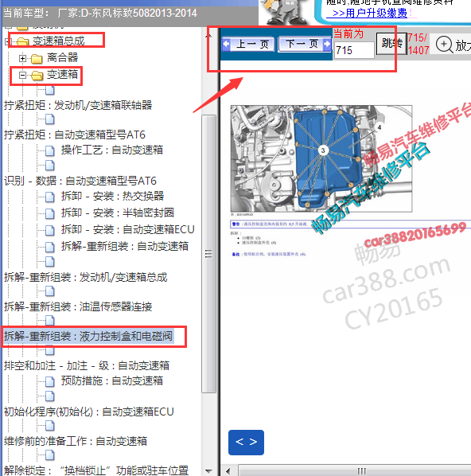This screenshot has width=471, height=476.
Task: Select 拆解-重新组装：液力控制盒和电磁阀 entry
Action: pos(88,336)
